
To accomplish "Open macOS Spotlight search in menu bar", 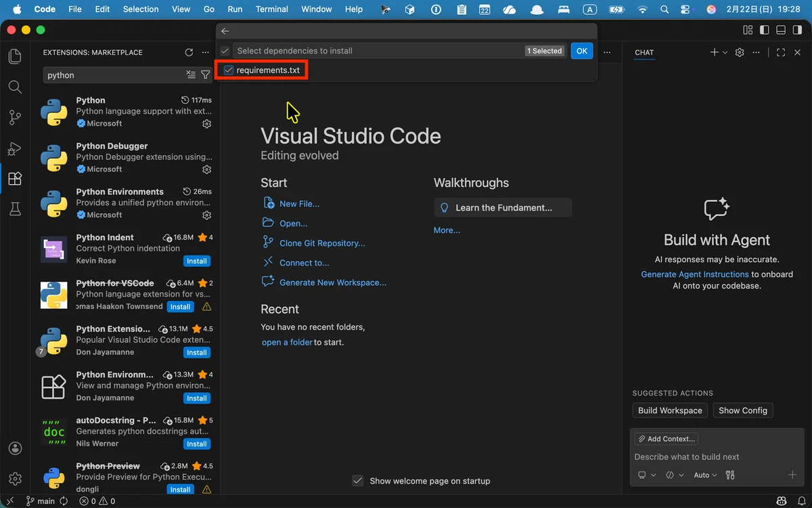I will 665,9.
